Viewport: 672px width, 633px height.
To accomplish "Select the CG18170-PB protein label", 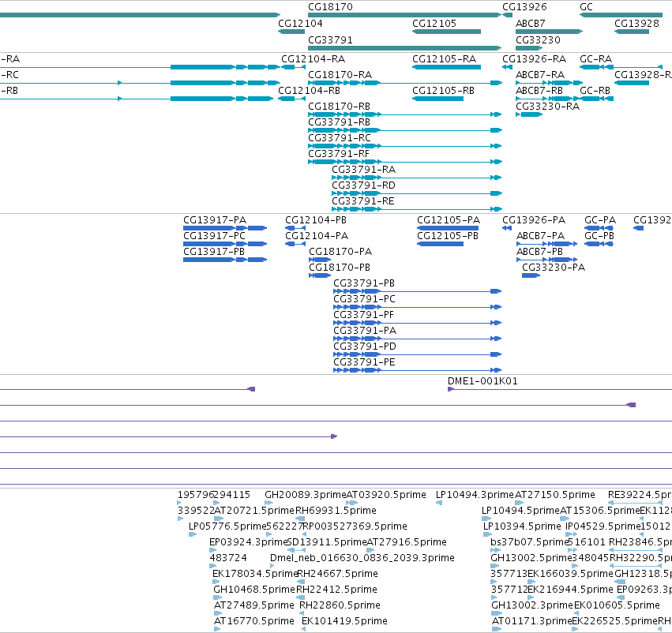I will click(340, 268).
